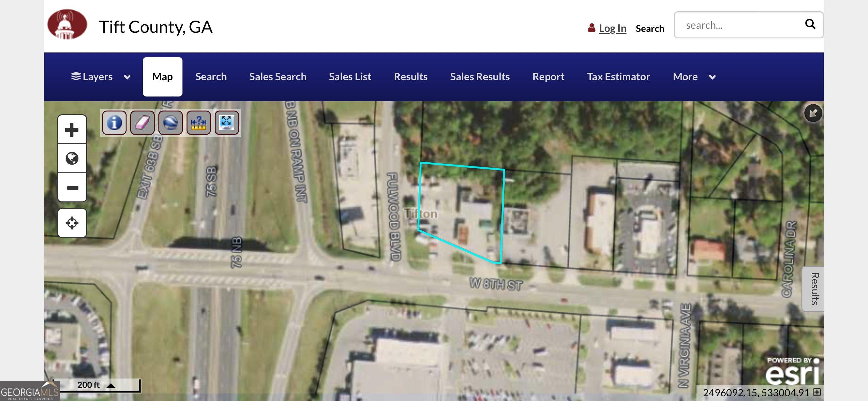Select the Identify info tool

click(x=114, y=122)
